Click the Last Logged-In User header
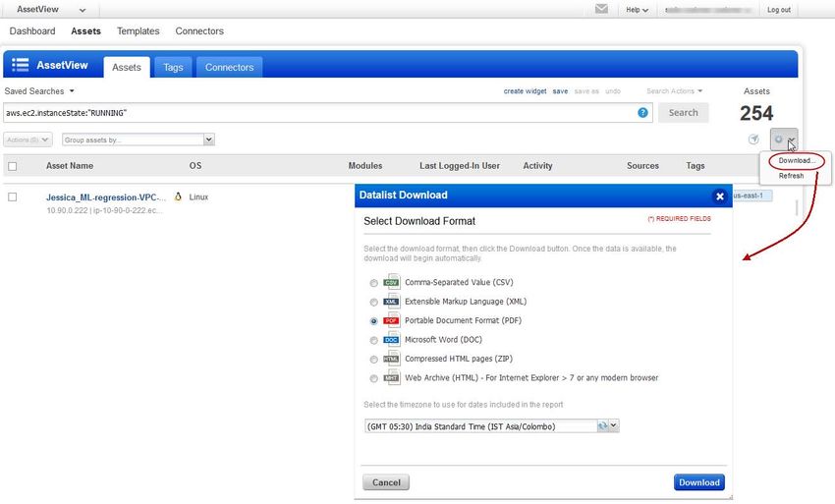The height and width of the screenshot is (504, 835). pos(460,166)
